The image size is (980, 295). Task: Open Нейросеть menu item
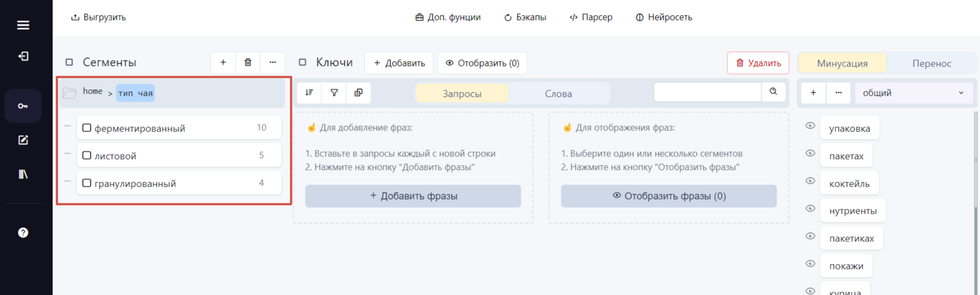coord(664,17)
